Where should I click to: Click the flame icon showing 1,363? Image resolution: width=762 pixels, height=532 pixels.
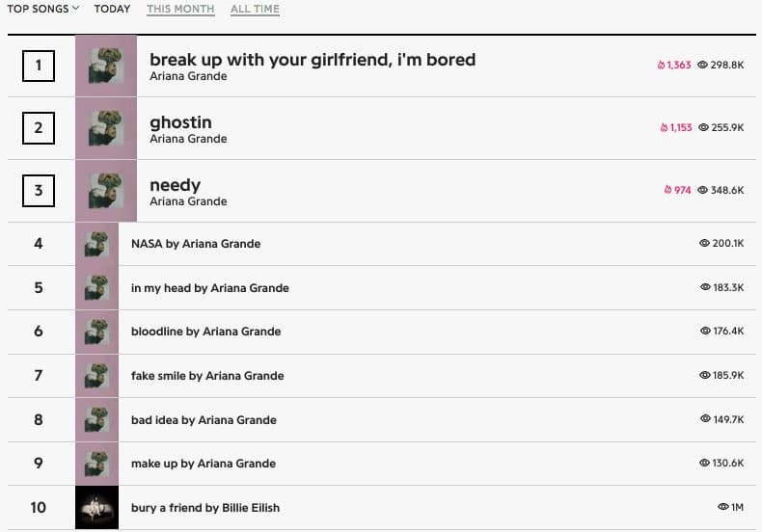click(x=661, y=65)
